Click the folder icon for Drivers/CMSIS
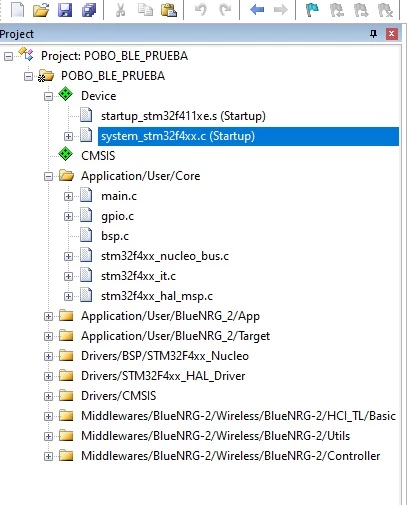Image resolution: width=407 pixels, height=505 pixels. pos(66,395)
